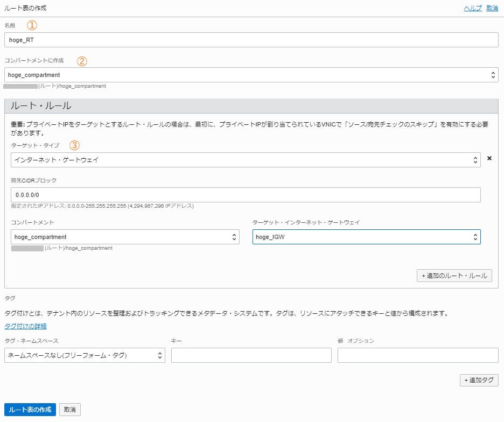504x422 pixels.
Task: Click the compartment path under コンパートメントに作成
Action: tap(55, 86)
